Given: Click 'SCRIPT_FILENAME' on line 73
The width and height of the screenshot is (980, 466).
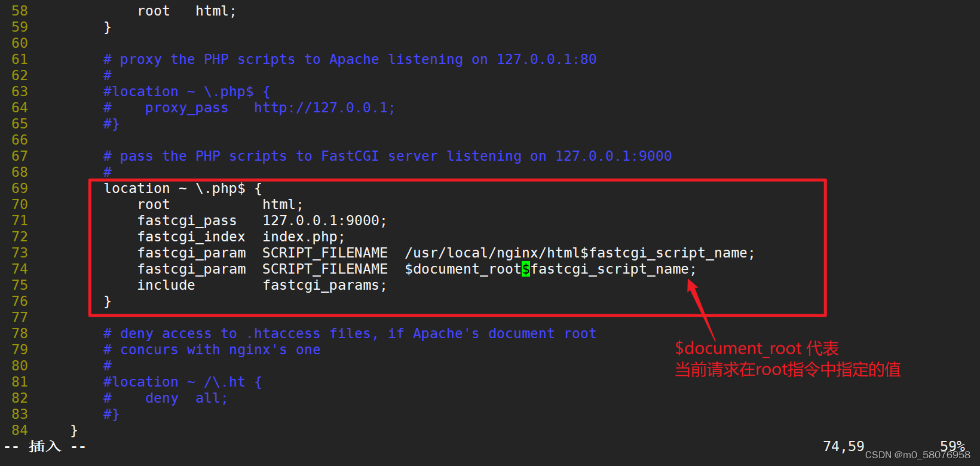Looking at the screenshot, I should [325, 253].
